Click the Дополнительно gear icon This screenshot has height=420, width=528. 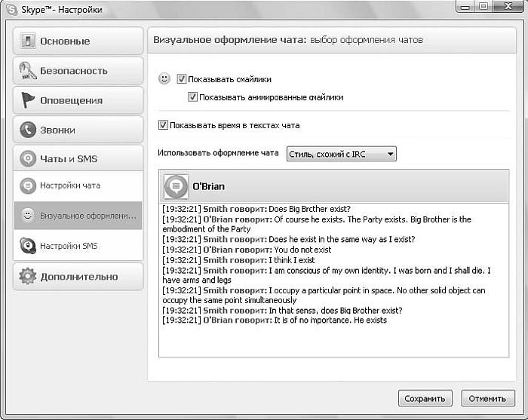click(28, 276)
